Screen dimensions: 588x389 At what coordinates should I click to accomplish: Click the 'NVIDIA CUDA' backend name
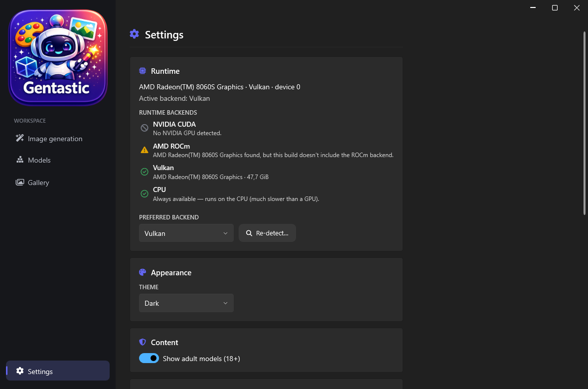[x=174, y=124]
